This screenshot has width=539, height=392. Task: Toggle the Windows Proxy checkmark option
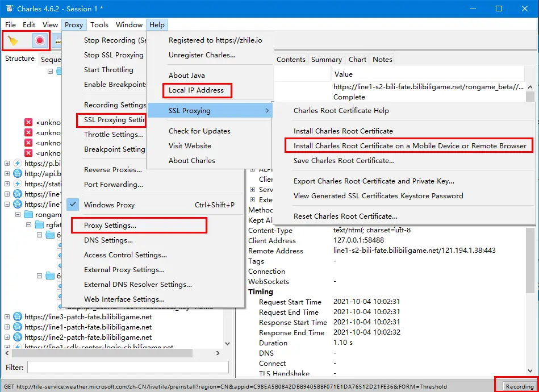73,205
